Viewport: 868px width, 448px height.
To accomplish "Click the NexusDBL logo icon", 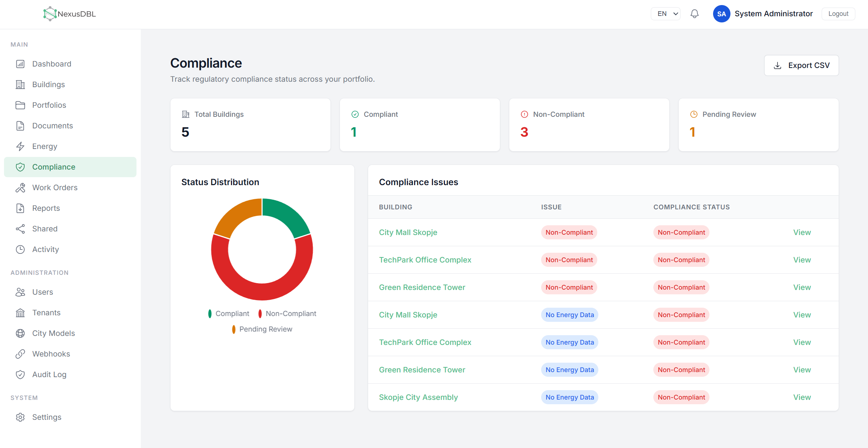I will click(50, 14).
